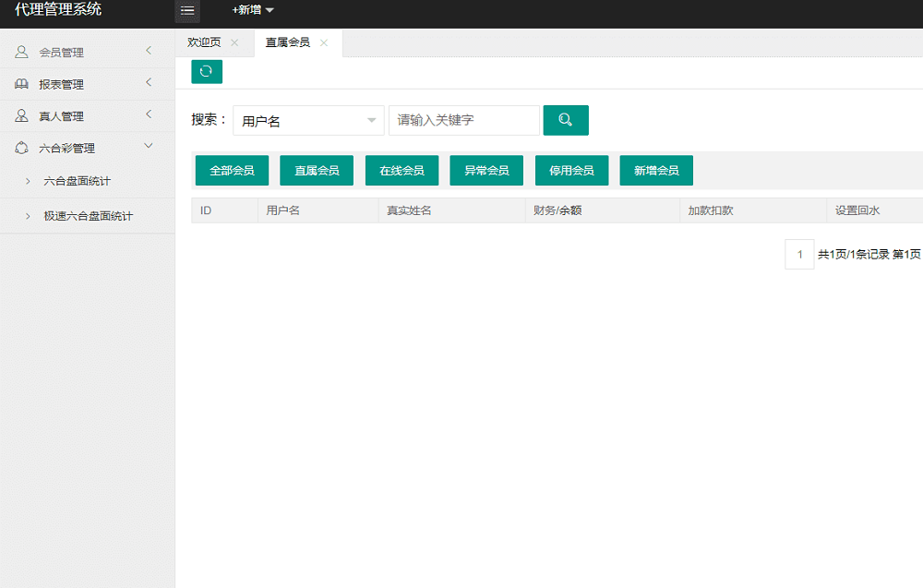Click the magnifier icon to search
Viewport: 923px width, 588px height.
[565, 120]
